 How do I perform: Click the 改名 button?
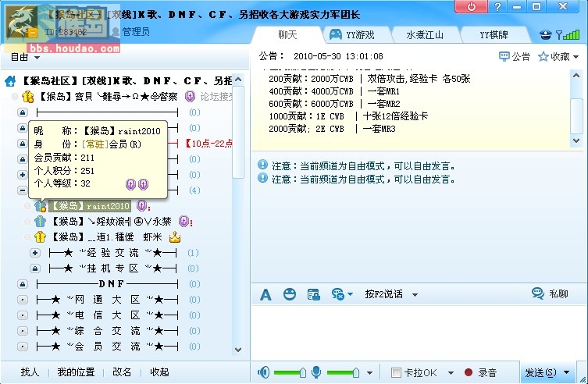(x=122, y=372)
